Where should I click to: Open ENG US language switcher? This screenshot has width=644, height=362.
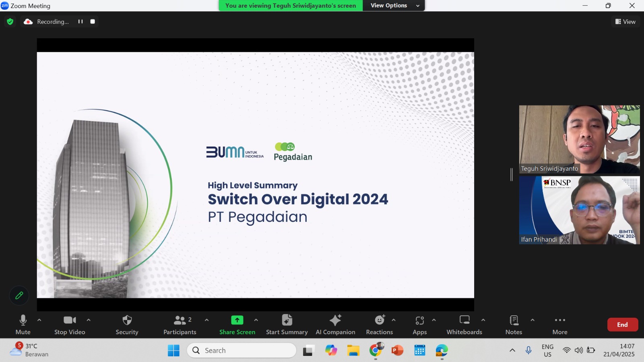click(x=547, y=350)
